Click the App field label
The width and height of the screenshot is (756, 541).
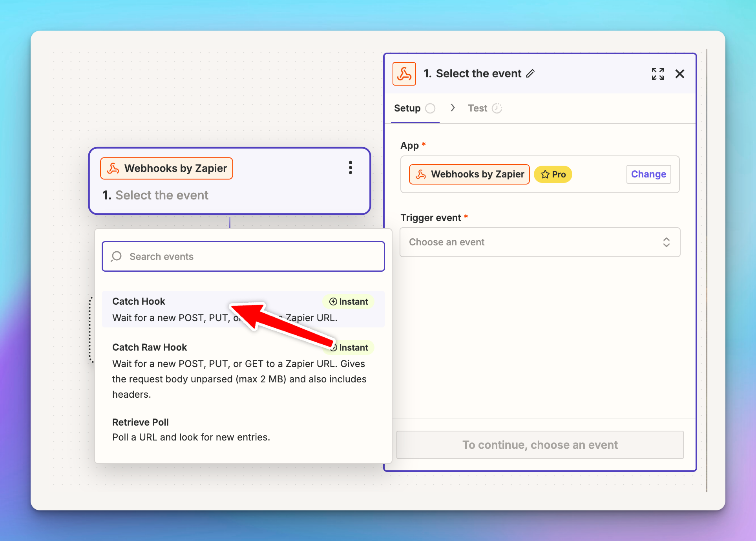point(409,146)
